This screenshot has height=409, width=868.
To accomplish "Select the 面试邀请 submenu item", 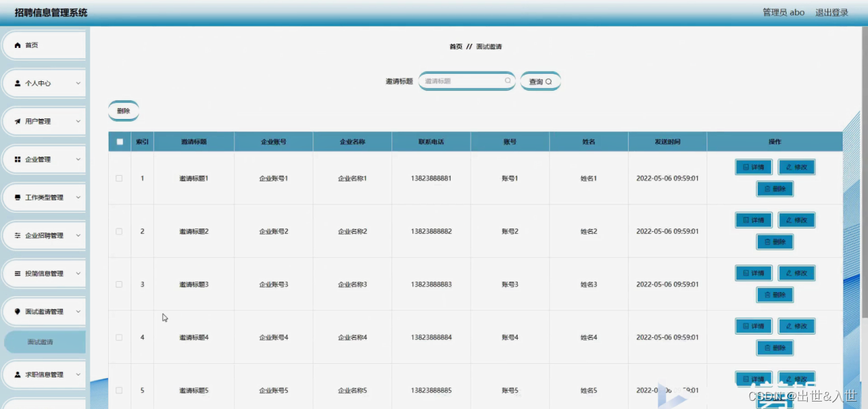I will (x=44, y=342).
